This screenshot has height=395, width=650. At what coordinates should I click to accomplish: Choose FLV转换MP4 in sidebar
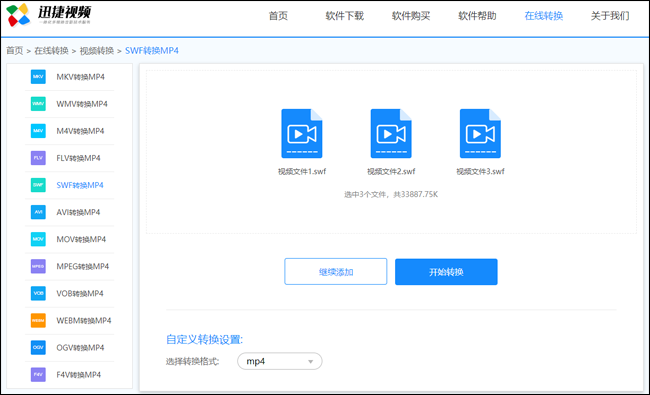coord(78,158)
